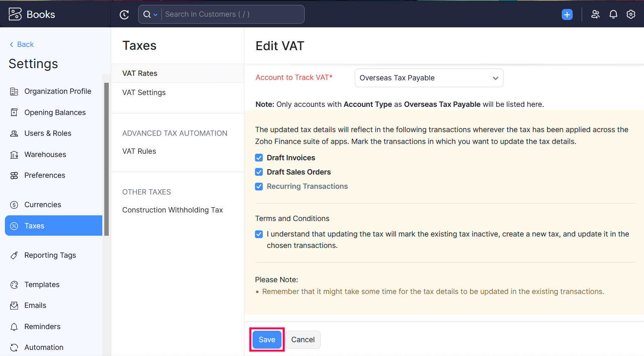The height and width of the screenshot is (356, 644).
Task: Toggle the Recurring Transactions checkbox
Action: (259, 186)
